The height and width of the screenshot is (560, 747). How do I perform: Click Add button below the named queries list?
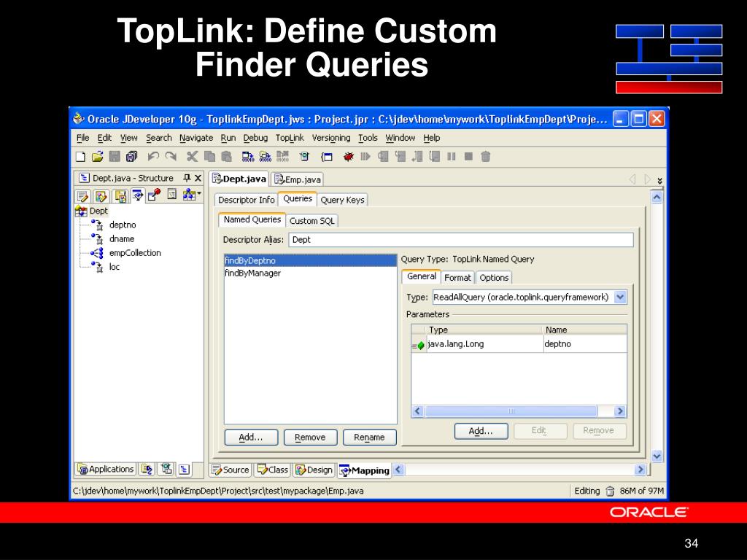pos(251,437)
